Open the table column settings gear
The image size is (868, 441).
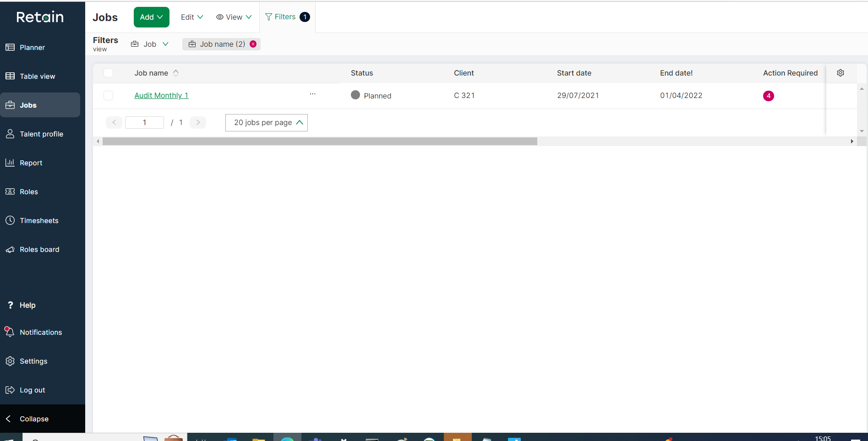(841, 73)
